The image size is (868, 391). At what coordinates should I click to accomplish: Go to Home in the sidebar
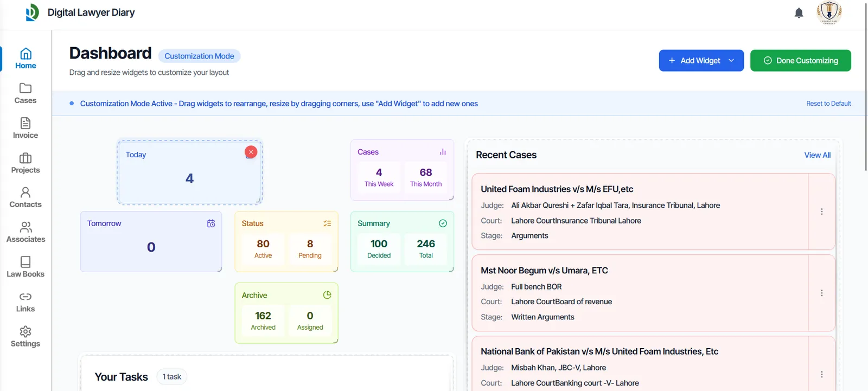point(25,59)
